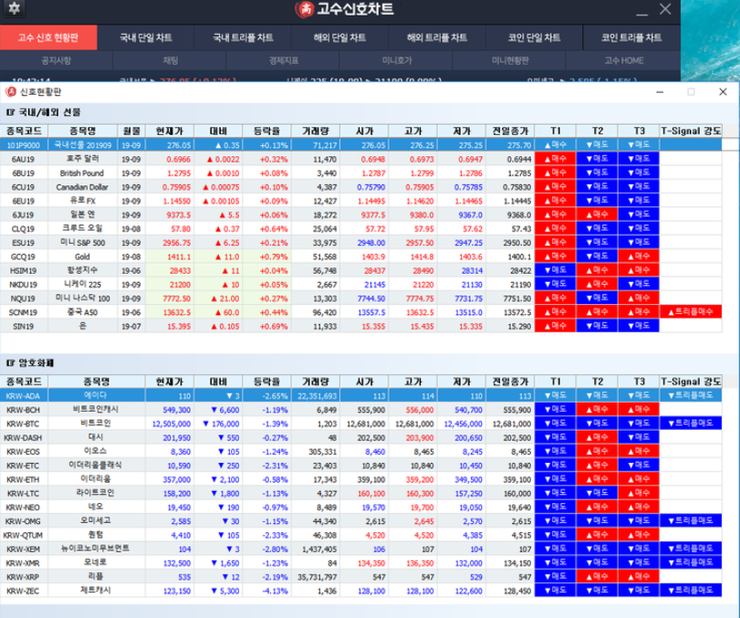Image resolution: width=740 pixels, height=618 pixels.
Task: Sort futures table by 등락률 header
Action: 267,131
